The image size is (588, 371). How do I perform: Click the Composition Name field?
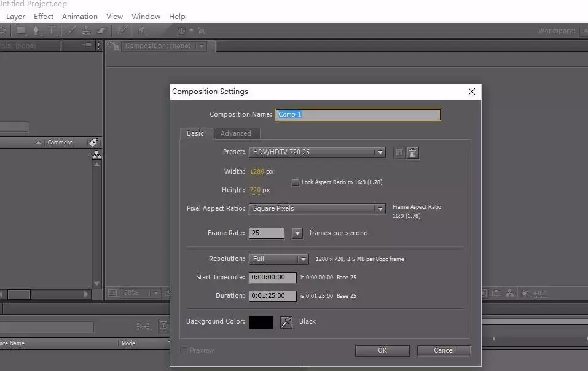[x=358, y=115]
